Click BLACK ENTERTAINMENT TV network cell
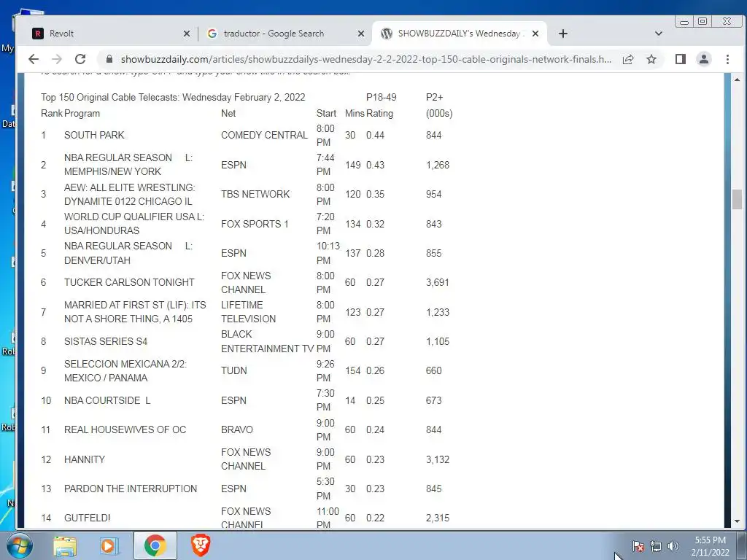Image resolution: width=747 pixels, height=560 pixels. 267,341
